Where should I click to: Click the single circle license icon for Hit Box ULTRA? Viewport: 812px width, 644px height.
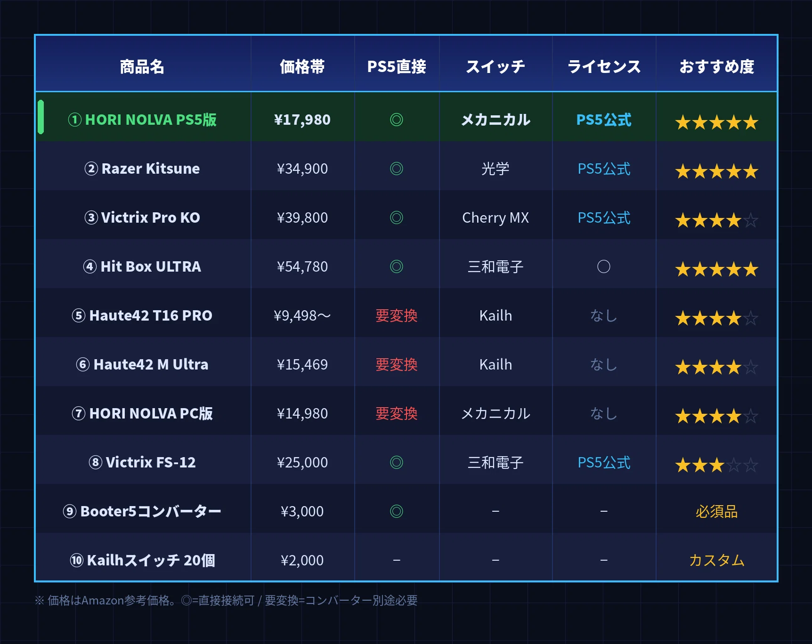click(604, 266)
